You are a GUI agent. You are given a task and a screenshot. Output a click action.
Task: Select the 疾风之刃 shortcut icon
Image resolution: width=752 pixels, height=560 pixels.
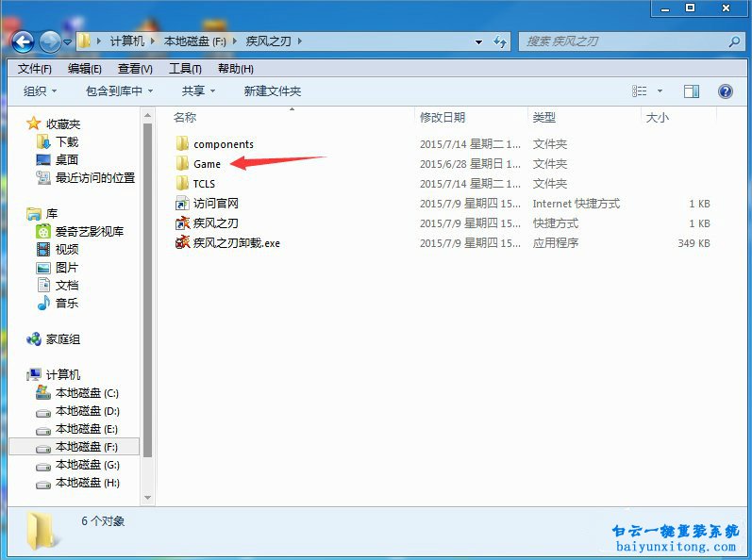click(182, 222)
